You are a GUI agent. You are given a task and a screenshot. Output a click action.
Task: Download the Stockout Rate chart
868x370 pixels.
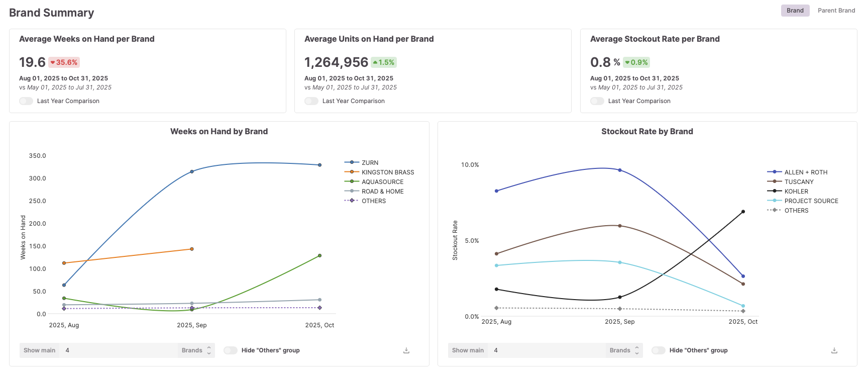click(x=834, y=350)
